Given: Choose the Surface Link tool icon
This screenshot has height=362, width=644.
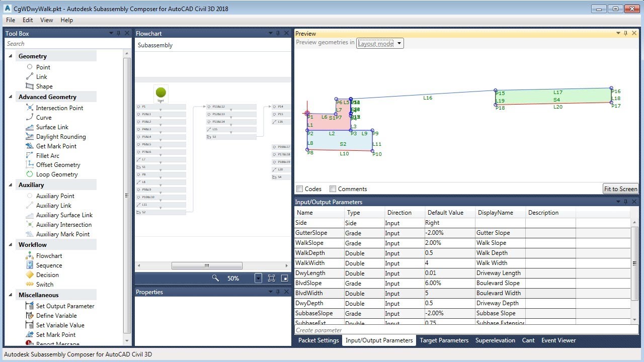Looking at the screenshot, I should [x=30, y=127].
